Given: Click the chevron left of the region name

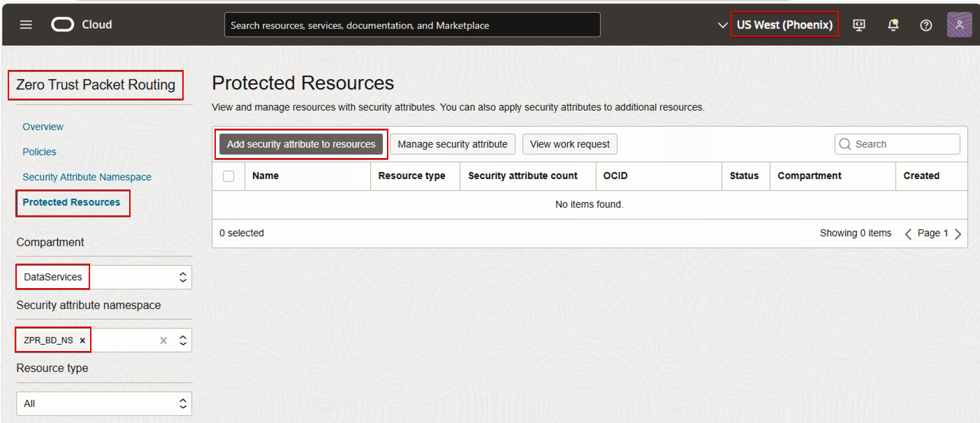Looking at the screenshot, I should (722, 25).
